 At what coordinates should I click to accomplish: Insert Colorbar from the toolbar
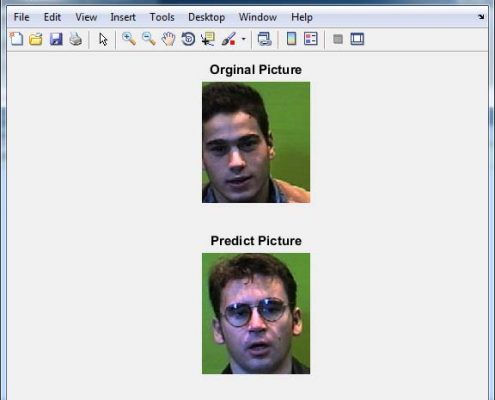point(291,39)
